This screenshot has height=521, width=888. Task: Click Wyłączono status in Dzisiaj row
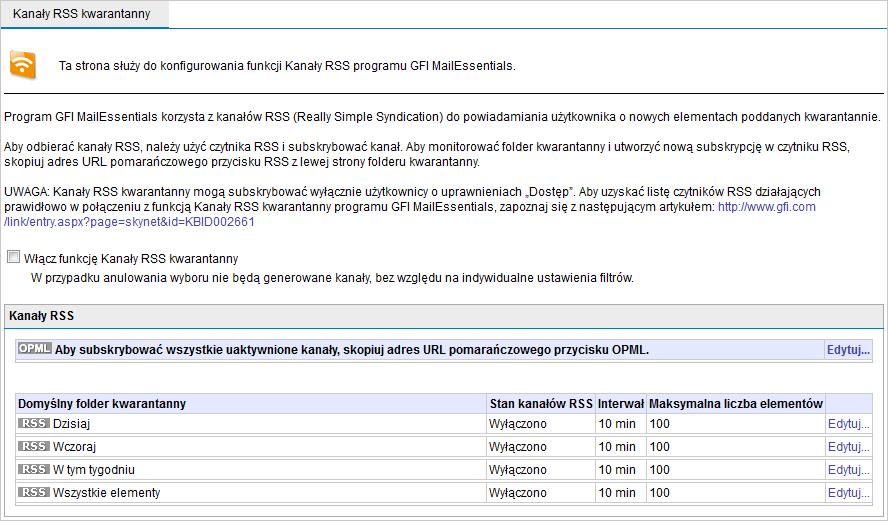[x=518, y=424]
